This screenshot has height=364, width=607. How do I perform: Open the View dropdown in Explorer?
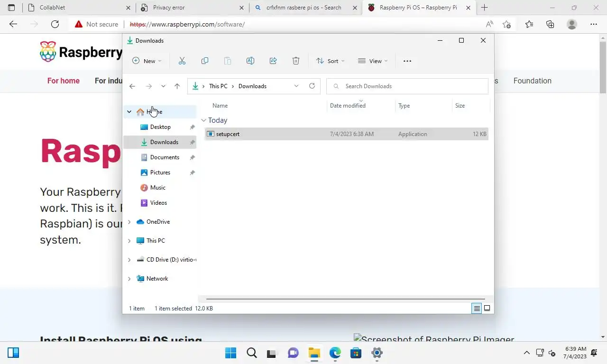pyautogui.click(x=373, y=61)
